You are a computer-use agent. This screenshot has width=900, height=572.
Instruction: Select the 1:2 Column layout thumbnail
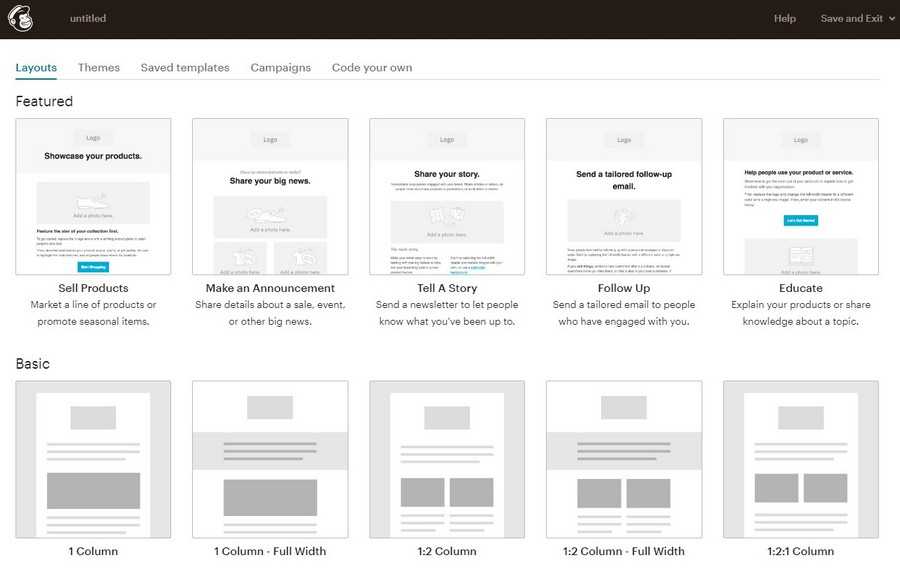[x=447, y=459]
